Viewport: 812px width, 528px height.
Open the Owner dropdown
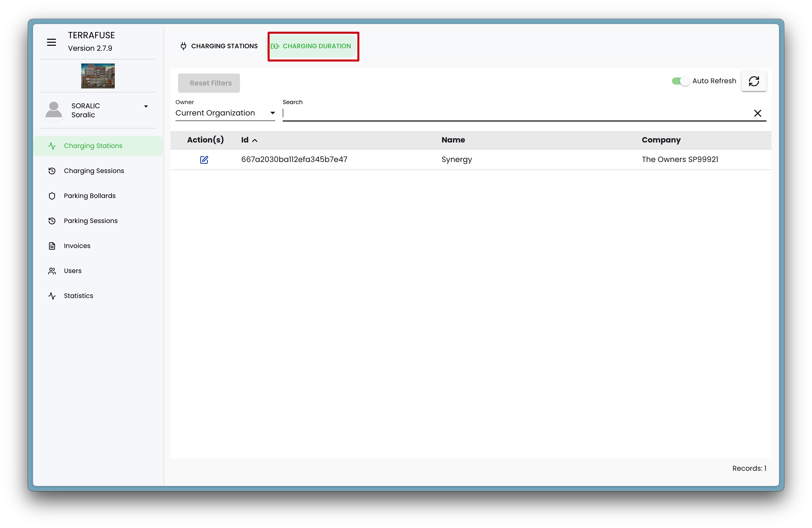tap(225, 113)
